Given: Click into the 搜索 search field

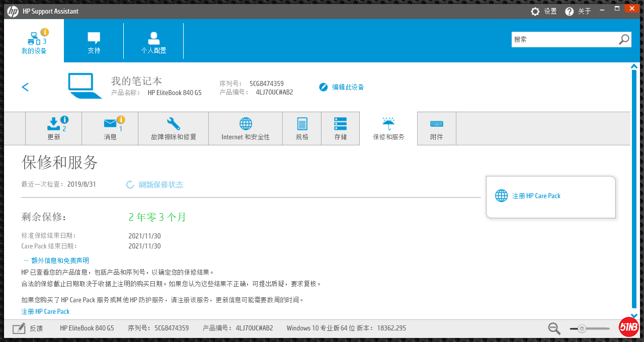Looking at the screenshot, I should tap(563, 39).
